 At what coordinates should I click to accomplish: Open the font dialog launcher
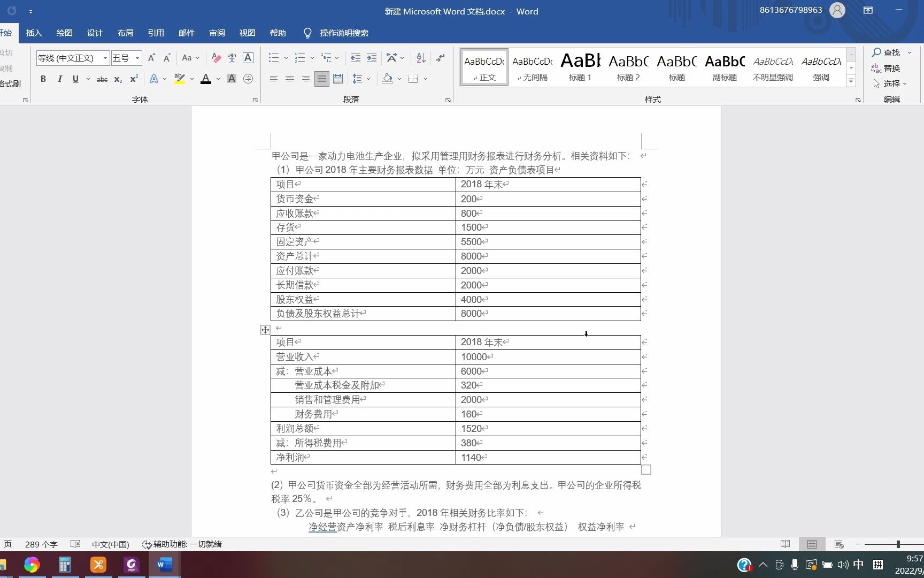point(256,100)
